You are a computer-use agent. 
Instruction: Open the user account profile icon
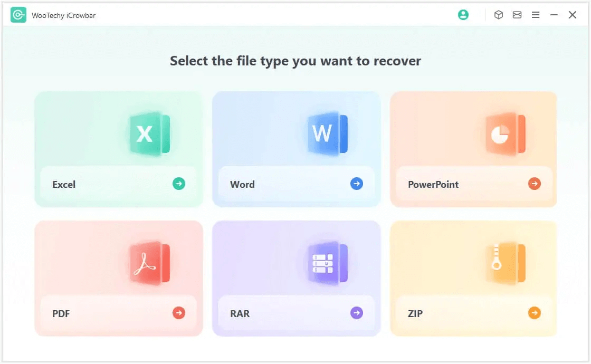[x=463, y=15]
